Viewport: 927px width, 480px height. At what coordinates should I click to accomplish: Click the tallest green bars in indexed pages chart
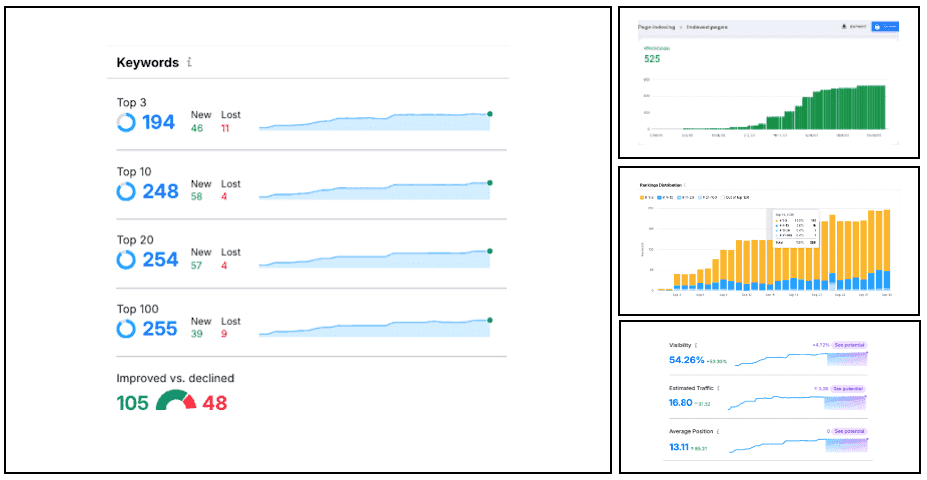click(x=871, y=107)
